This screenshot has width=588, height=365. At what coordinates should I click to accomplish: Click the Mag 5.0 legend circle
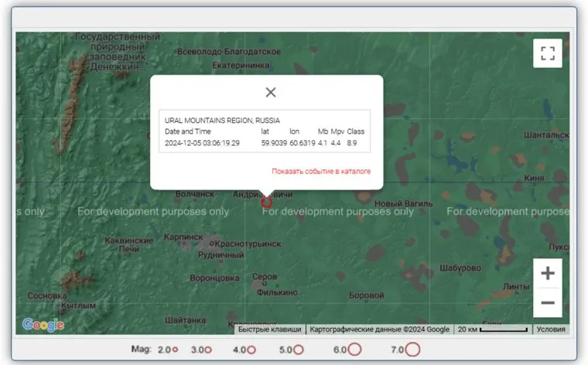298,350
